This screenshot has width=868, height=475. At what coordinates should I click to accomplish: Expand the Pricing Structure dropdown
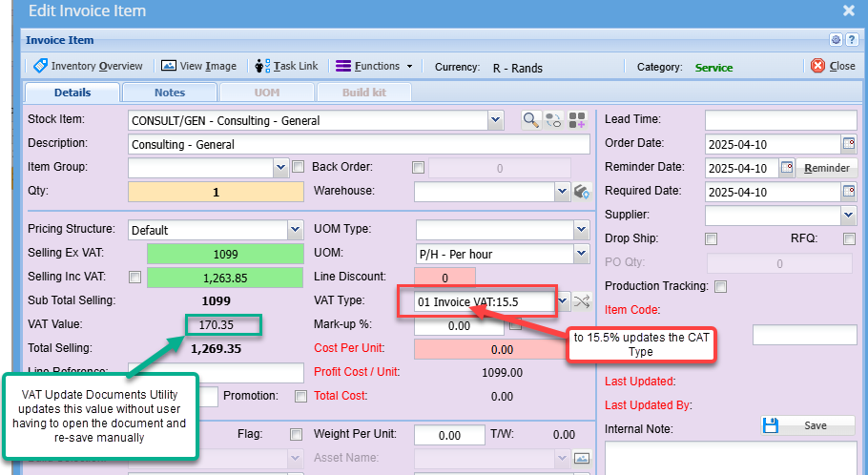coord(295,230)
